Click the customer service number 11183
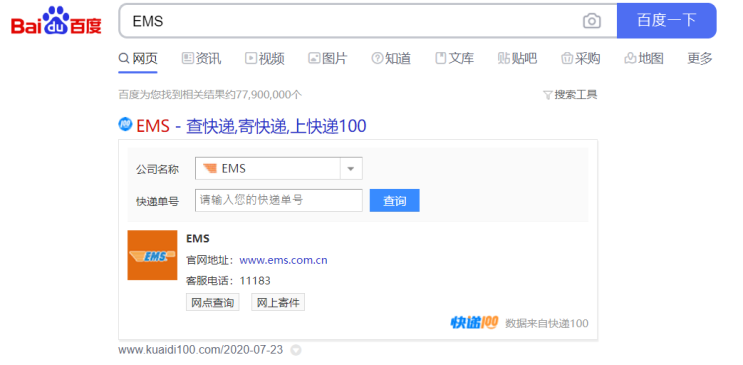Image resolution: width=743 pixels, height=365 pixels. tap(255, 281)
